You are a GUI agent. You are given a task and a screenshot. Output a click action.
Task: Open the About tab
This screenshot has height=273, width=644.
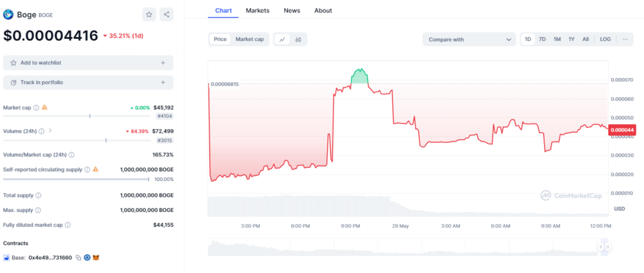click(x=323, y=11)
